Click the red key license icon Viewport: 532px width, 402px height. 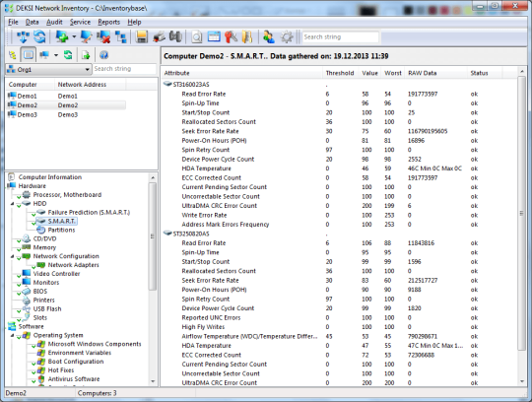[232, 36]
